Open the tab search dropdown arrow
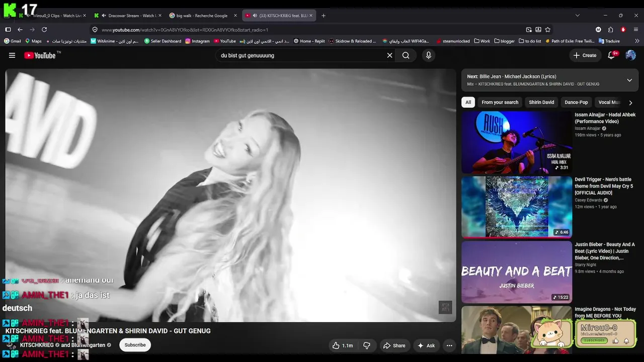This screenshot has width=644, height=362. [x=577, y=16]
